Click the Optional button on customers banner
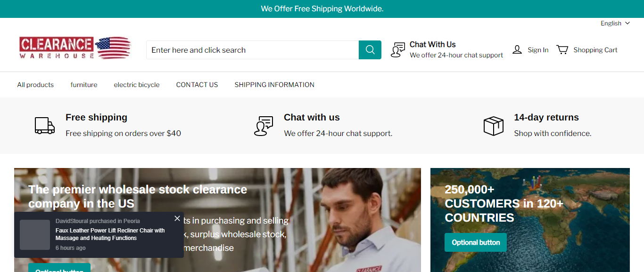Screen dimensions: 644x272 pos(476,242)
